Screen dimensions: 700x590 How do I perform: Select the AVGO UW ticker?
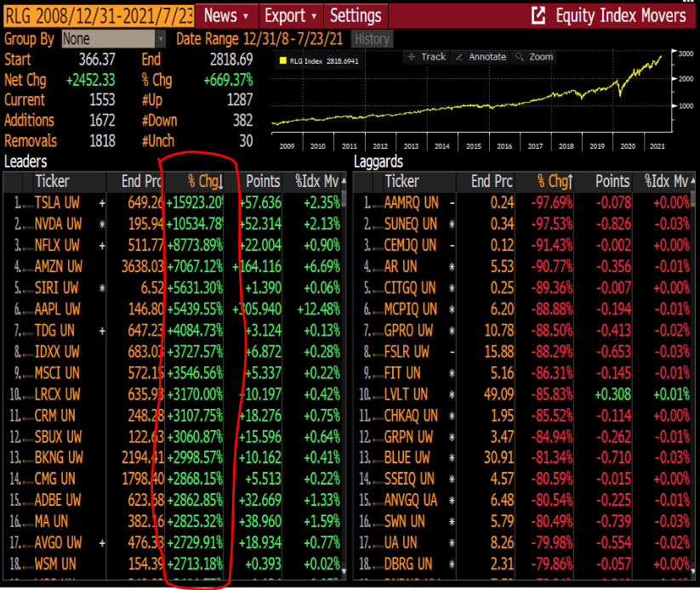click(58, 542)
